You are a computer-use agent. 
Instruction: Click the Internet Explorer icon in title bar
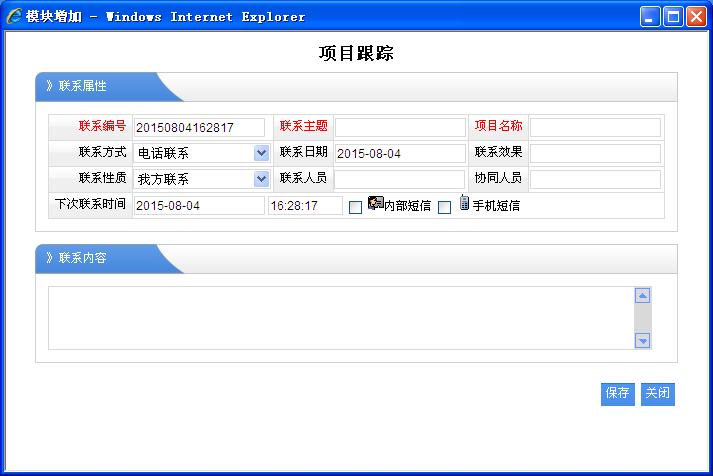14,16
